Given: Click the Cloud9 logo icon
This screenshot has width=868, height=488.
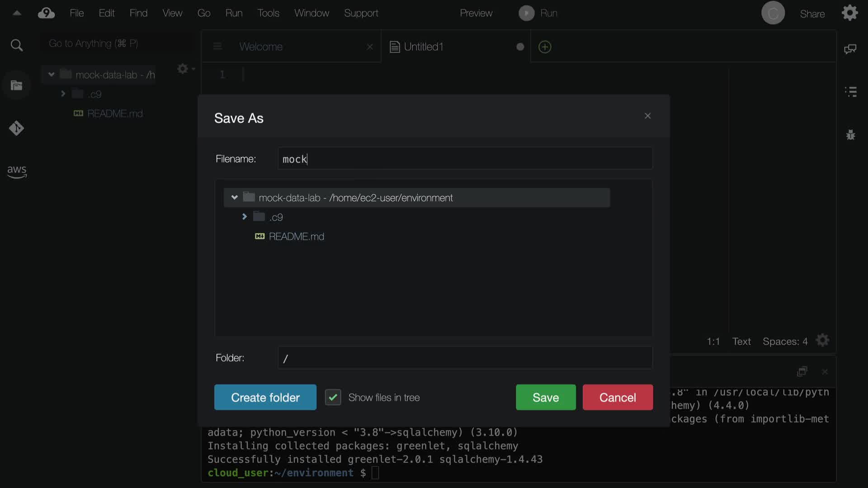Looking at the screenshot, I should [x=46, y=13].
